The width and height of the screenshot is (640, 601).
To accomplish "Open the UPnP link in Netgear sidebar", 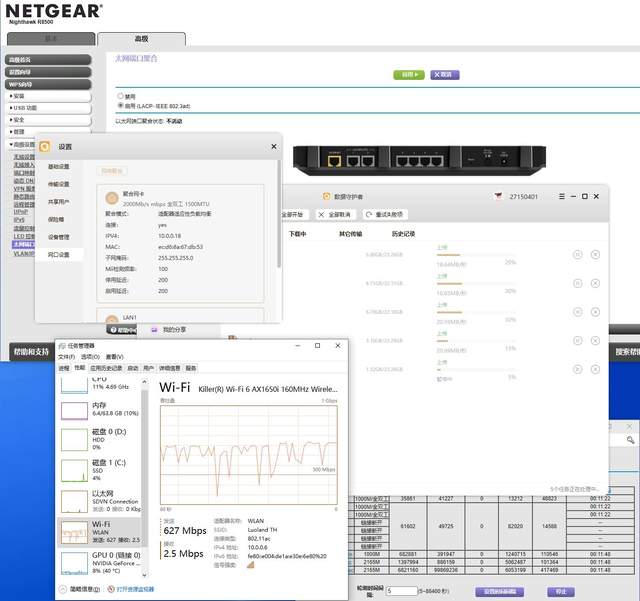I will click(20, 212).
